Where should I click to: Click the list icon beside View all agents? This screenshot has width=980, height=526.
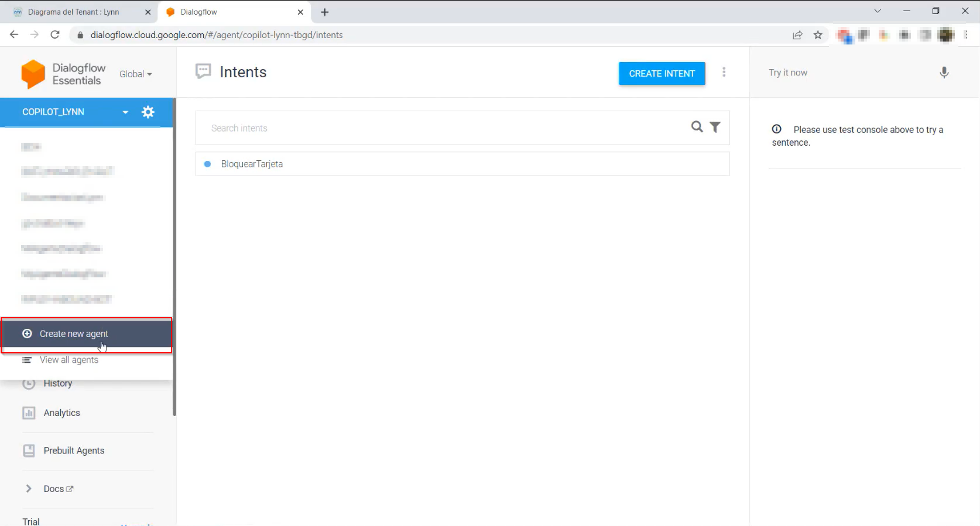point(26,360)
